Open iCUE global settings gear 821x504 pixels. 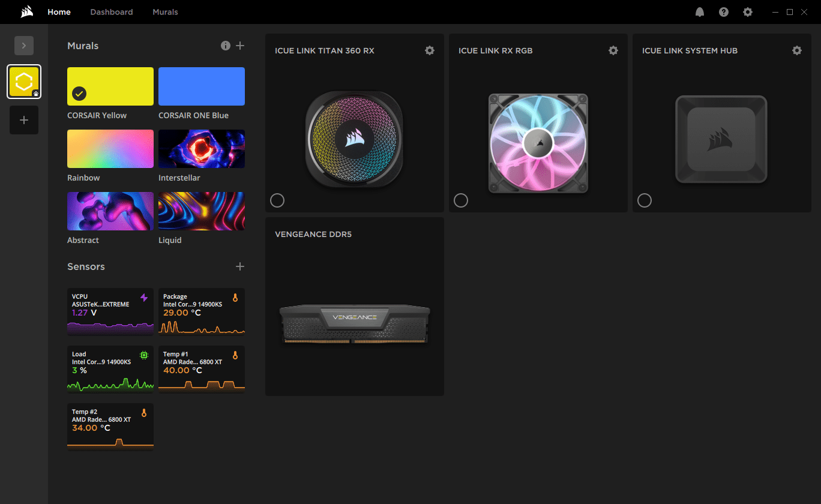(x=748, y=12)
